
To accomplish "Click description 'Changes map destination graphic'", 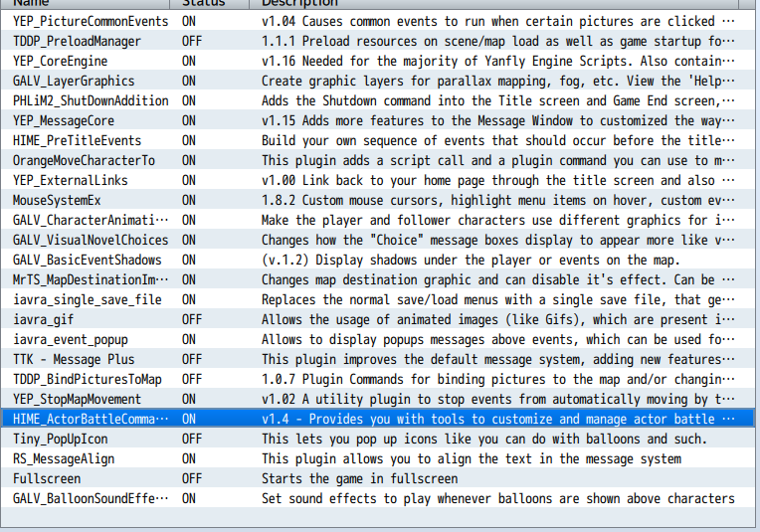I will pyautogui.click(x=498, y=279).
